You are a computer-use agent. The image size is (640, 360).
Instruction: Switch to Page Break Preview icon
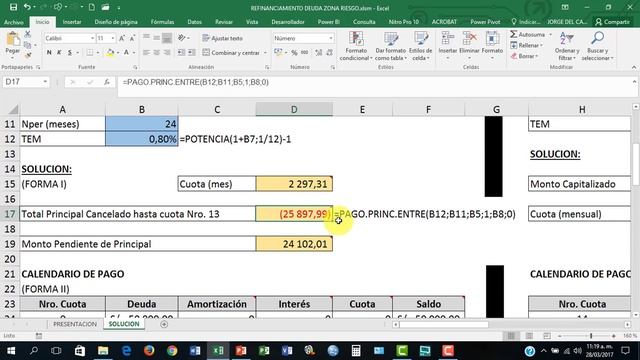tap(547, 336)
